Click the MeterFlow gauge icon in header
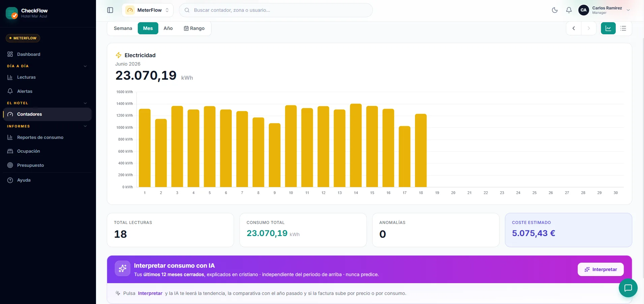Image resolution: width=644 pixels, height=304 pixels. tap(130, 10)
